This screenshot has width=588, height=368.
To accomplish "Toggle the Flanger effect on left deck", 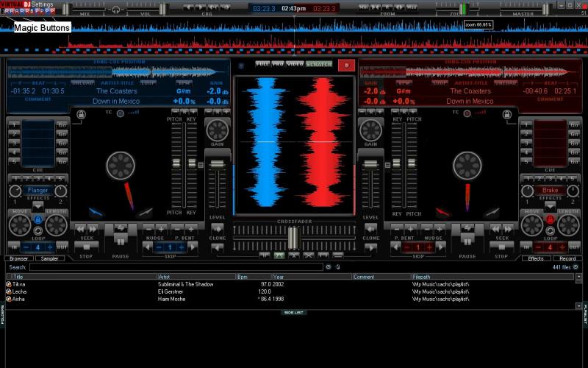I will pyautogui.click(x=38, y=191).
